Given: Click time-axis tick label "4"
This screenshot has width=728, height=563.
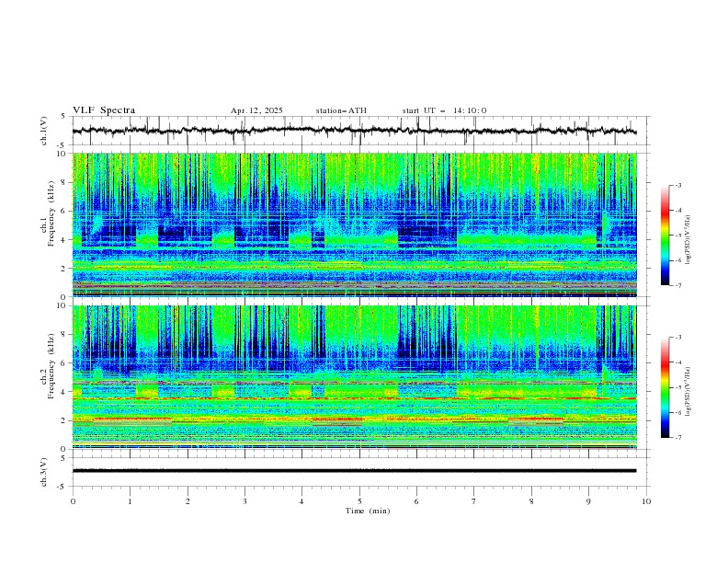Looking at the screenshot, I should [301, 501].
